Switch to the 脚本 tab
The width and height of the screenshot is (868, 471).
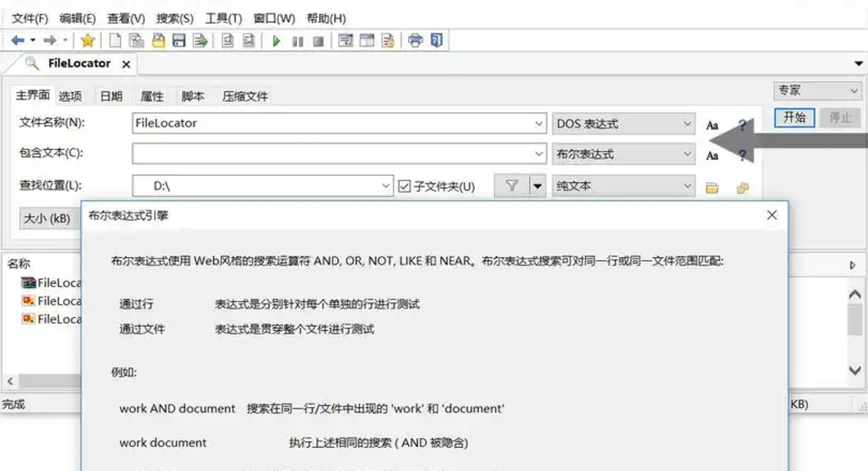192,97
